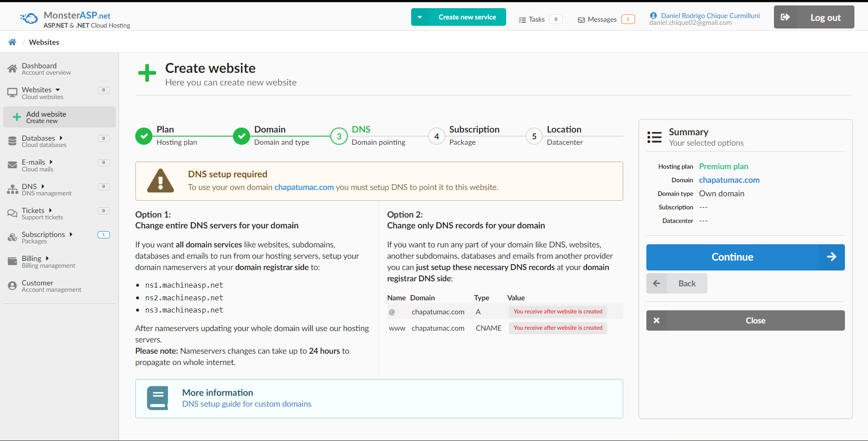Click Messages count badge showing 1
Screen dimensions: 868x441
(x=628, y=19)
